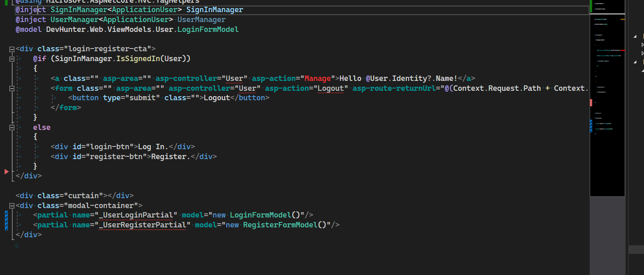Click the "Logout" asp-action value in form tag
This screenshot has width=644, height=275.
(x=331, y=89)
